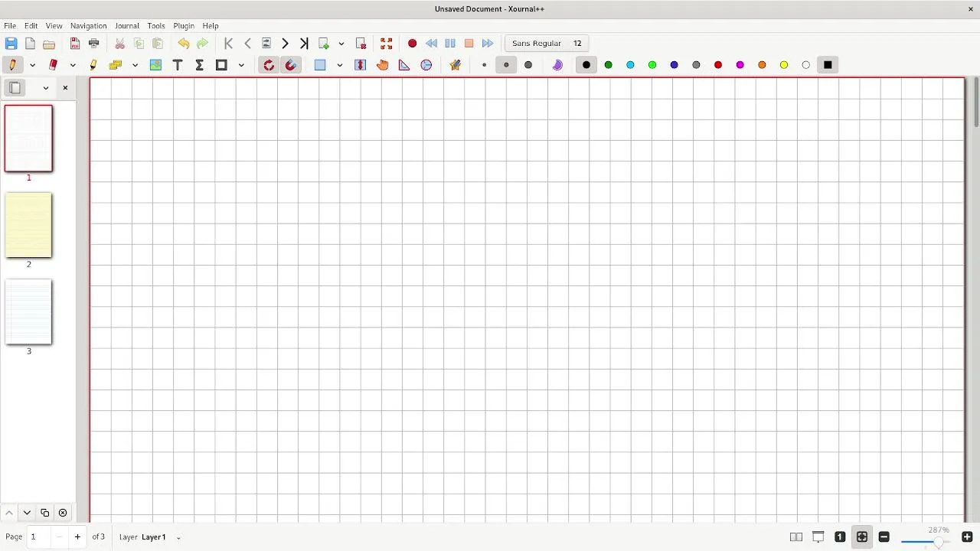Pause the audio playback
The height and width of the screenshot is (551, 980).
click(450, 44)
